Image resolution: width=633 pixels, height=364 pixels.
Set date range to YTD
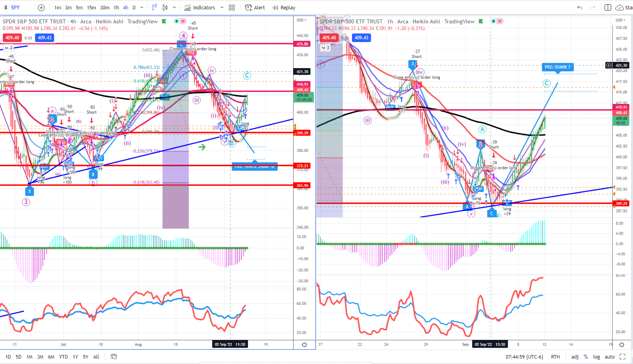63,357
